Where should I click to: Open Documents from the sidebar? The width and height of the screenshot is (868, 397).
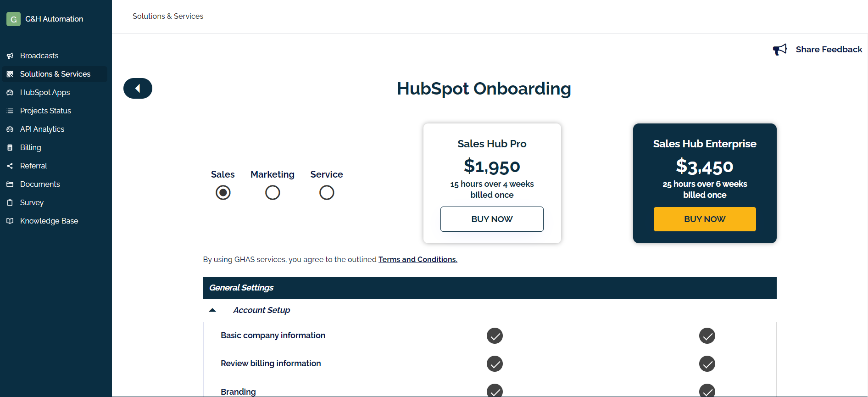click(40, 184)
